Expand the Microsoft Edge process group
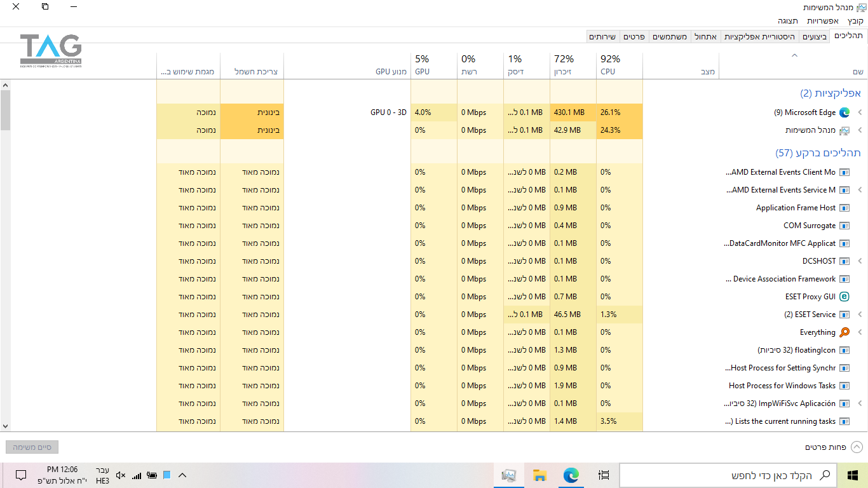 [x=860, y=112]
